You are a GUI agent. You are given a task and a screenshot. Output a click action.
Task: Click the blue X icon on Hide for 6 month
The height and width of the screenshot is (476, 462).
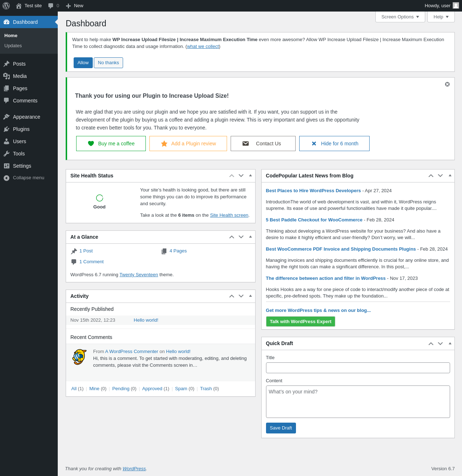(314, 144)
